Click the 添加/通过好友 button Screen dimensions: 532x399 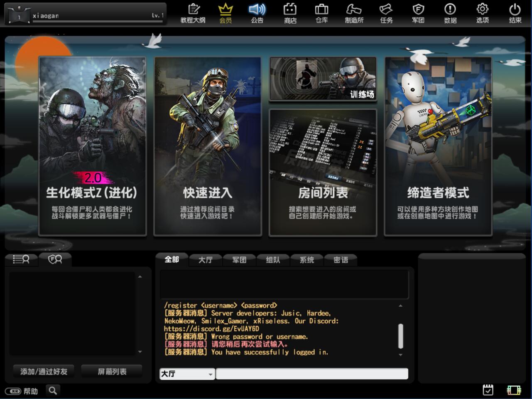point(44,371)
